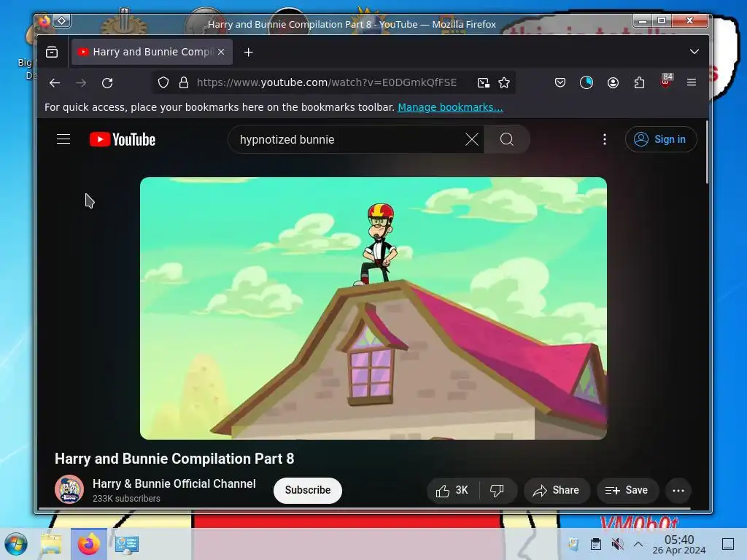This screenshot has height=560, width=747.
Task: Open more actions menu beside Save
Action: coord(678,491)
